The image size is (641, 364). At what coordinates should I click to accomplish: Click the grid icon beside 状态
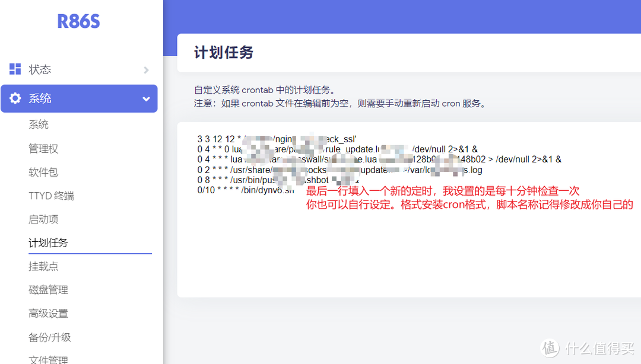pos(15,69)
